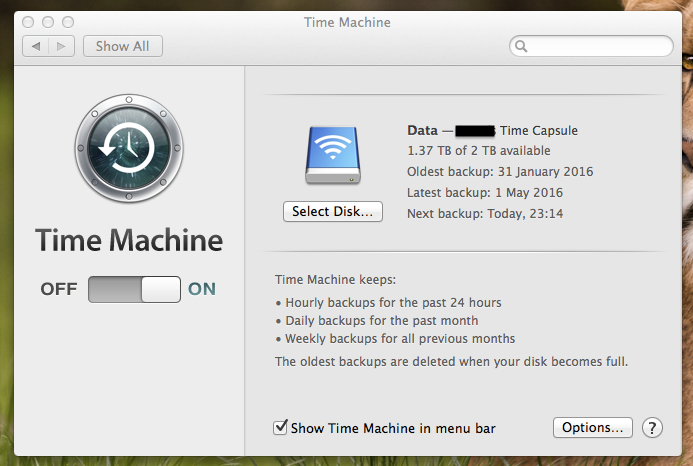Click 'Oldest backup: 31 January 2016'

point(500,172)
